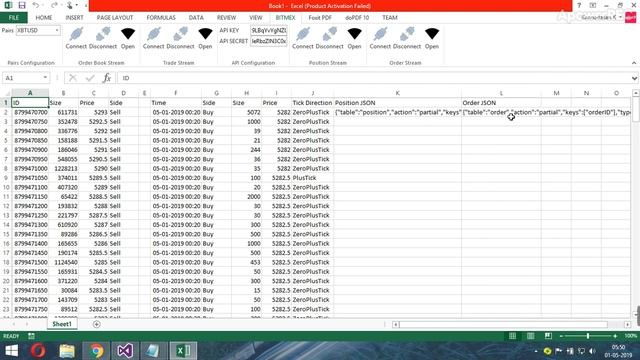Confirm formula entry with checkmark icon
The width and height of the screenshot is (640, 360).
click(90, 78)
